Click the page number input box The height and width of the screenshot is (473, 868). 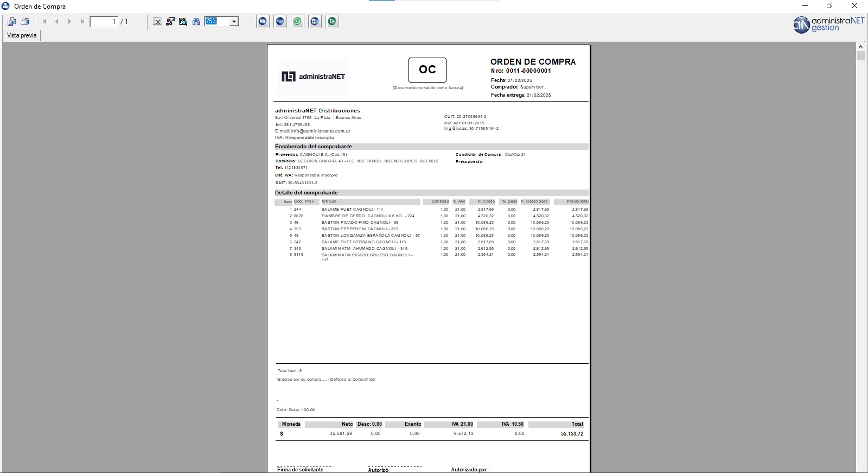coord(104,22)
